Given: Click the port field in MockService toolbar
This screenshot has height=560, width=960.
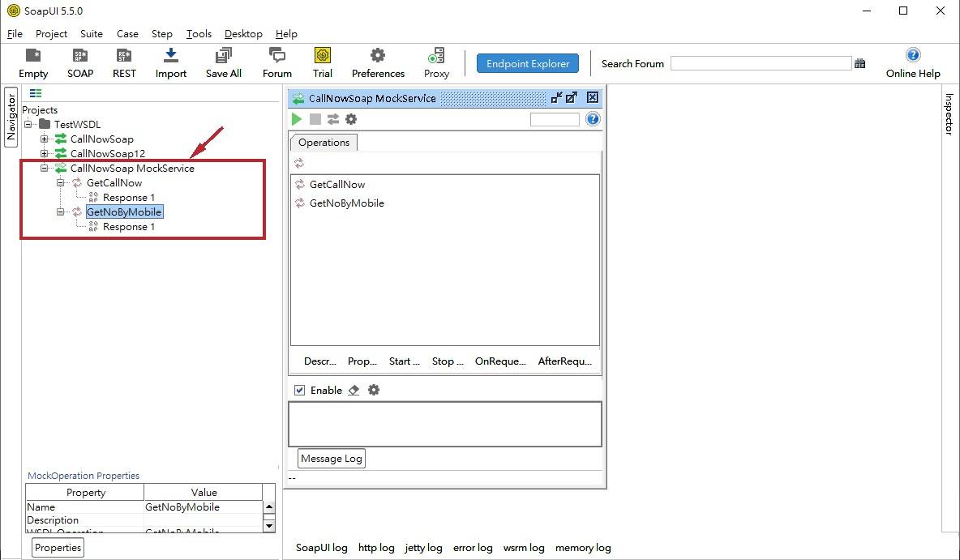Looking at the screenshot, I should click(x=555, y=119).
